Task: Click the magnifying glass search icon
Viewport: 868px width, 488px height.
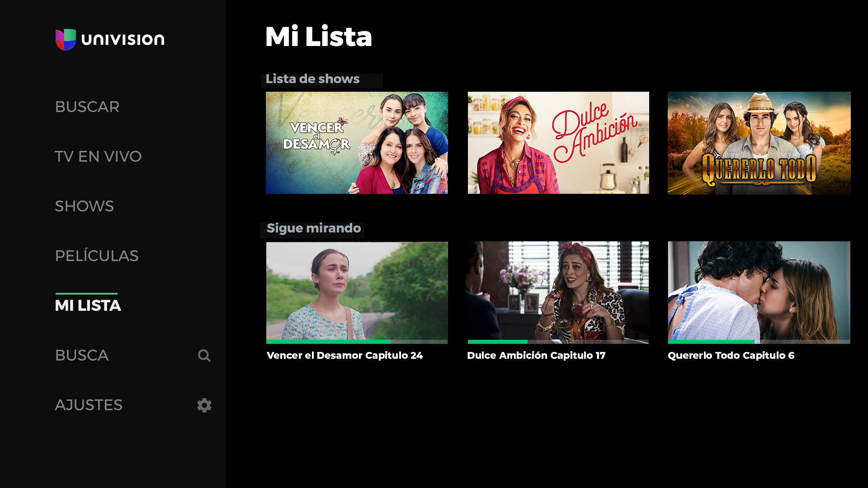Action: coord(204,356)
